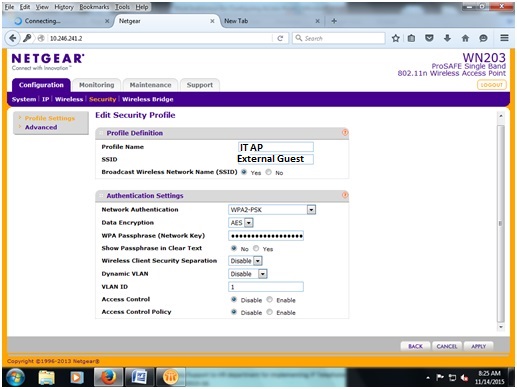The width and height of the screenshot is (517, 389).
Task: Open the Advanced sidebar link
Action: (x=41, y=127)
